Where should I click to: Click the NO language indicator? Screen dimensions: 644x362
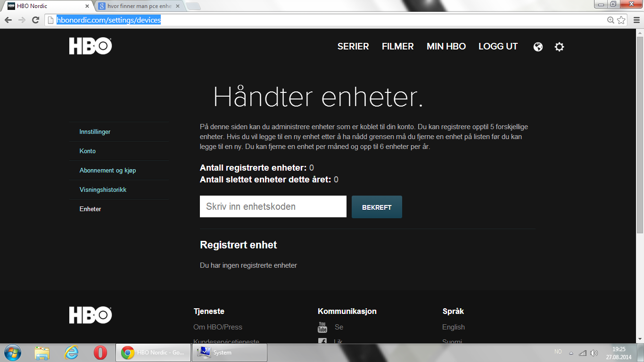pyautogui.click(x=558, y=352)
